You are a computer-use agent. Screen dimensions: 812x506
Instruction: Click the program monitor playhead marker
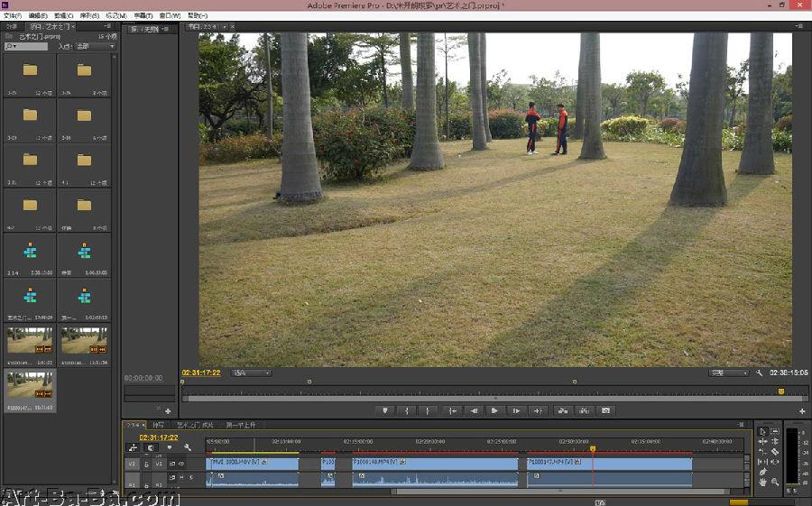point(781,391)
